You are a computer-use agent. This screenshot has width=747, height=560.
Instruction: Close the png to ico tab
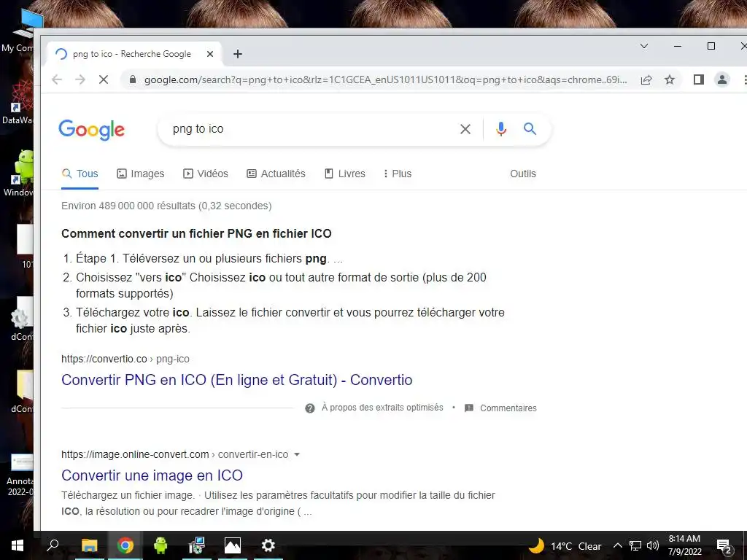209,54
